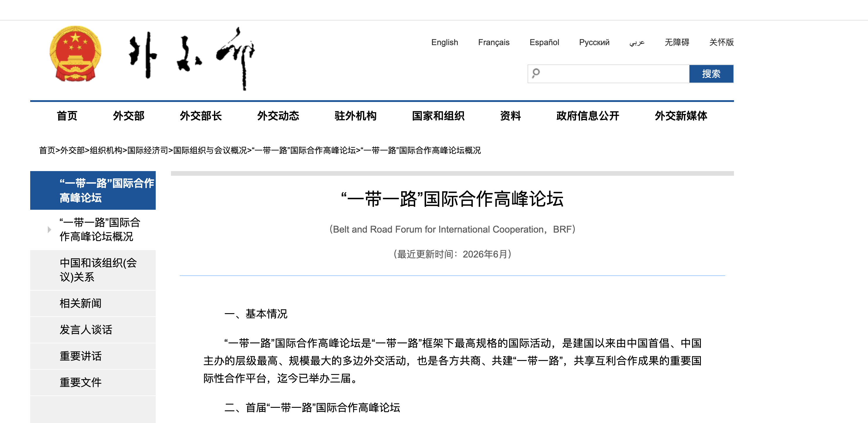Viewport: 868px width, 423px height.
Task: Switch site language to Arabic عربي
Action: [x=637, y=43]
